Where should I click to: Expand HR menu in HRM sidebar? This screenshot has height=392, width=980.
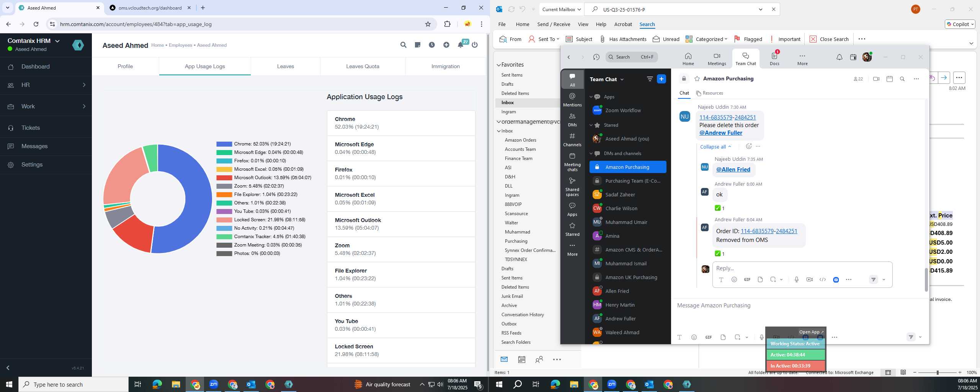tap(46, 85)
